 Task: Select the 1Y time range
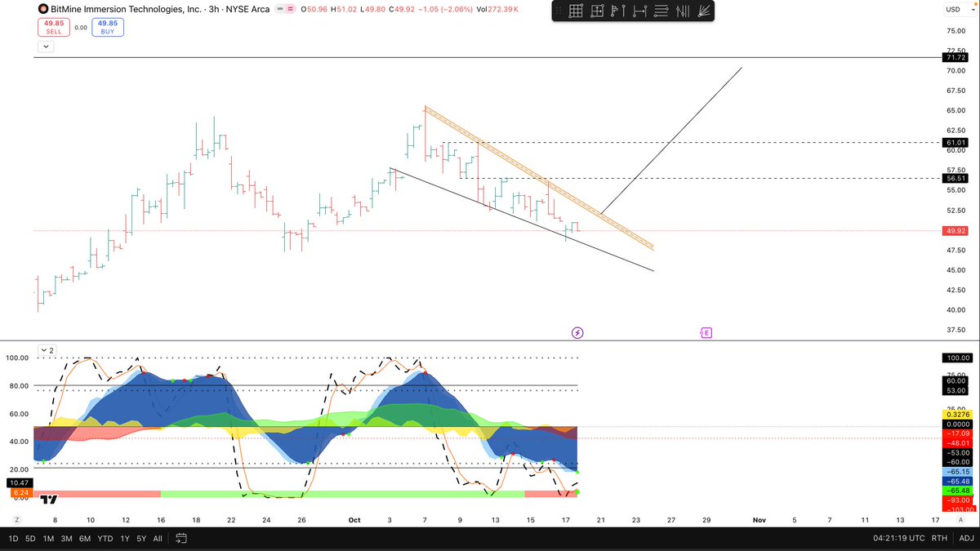click(x=124, y=539)
